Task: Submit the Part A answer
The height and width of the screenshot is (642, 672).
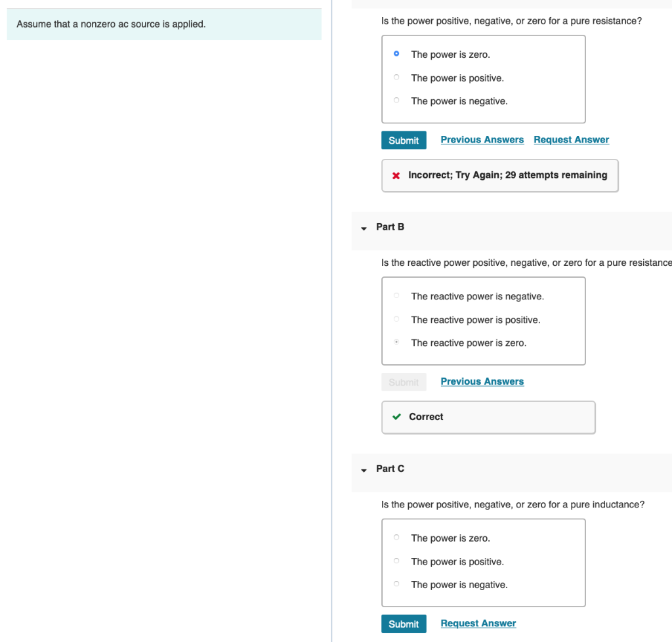Action: pos(404,140)
